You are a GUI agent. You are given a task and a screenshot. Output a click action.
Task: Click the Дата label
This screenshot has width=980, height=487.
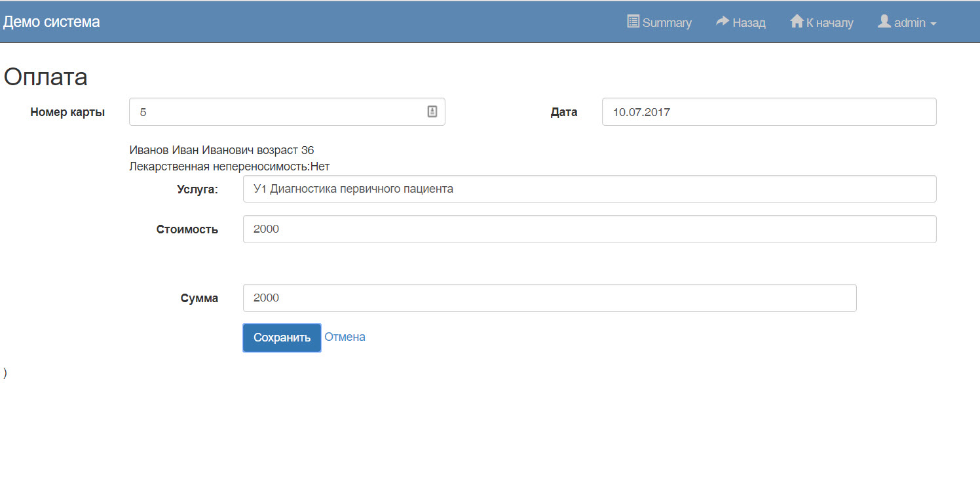pyautogui.click(x=563, y=112)
